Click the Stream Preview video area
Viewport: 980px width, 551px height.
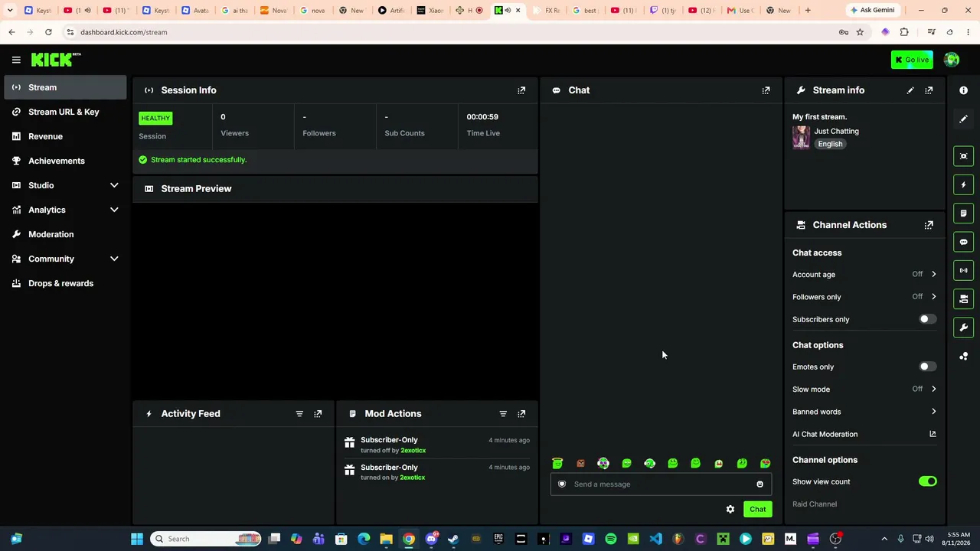point(335,300)
